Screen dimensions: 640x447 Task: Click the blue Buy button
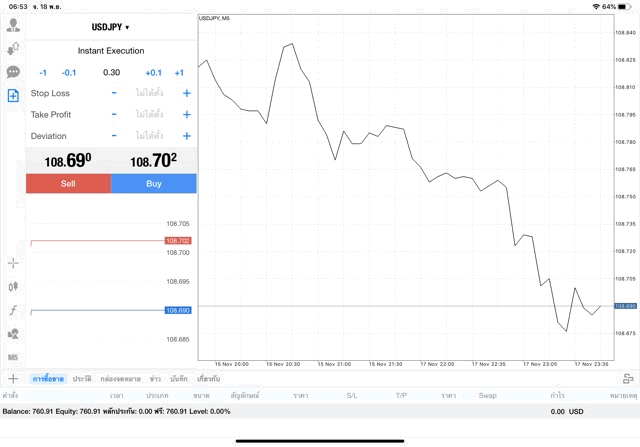tap(153, 184)
